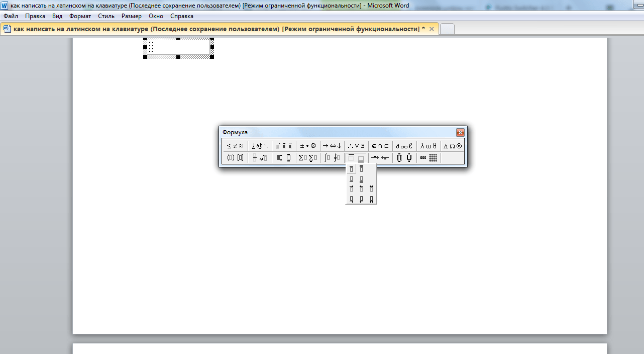The height and width of the screenshot is (354, 644).
Task: Open miscellaneous symbols palette (∂ ∞ ℓ)
Action: click(x=404, y=146)
